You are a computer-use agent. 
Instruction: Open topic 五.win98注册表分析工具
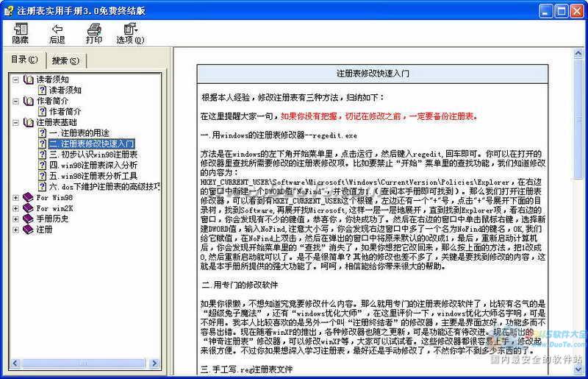tap(93, 176)
